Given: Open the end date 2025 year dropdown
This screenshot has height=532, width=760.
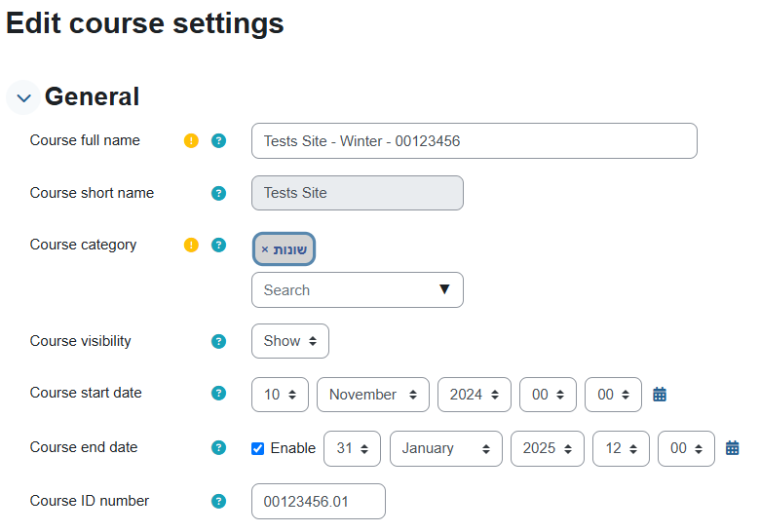Looking at the screenshot, I should [548, 448].
